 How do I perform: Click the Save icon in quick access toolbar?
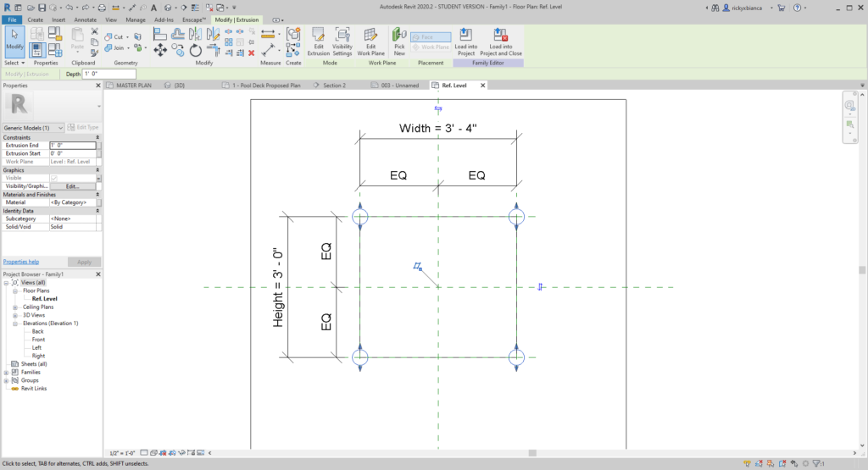pyautogui.click(x=42, y=8)
